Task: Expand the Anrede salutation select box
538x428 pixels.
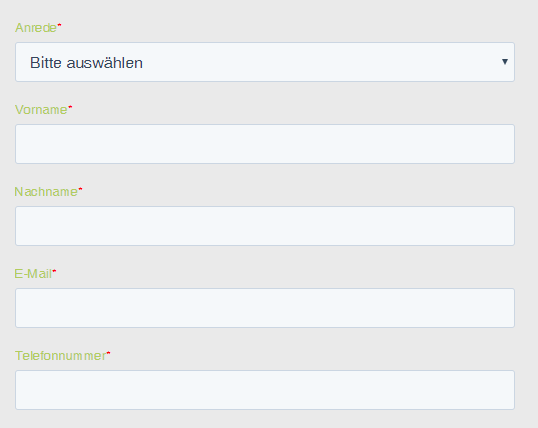Action: pos(265,62)
